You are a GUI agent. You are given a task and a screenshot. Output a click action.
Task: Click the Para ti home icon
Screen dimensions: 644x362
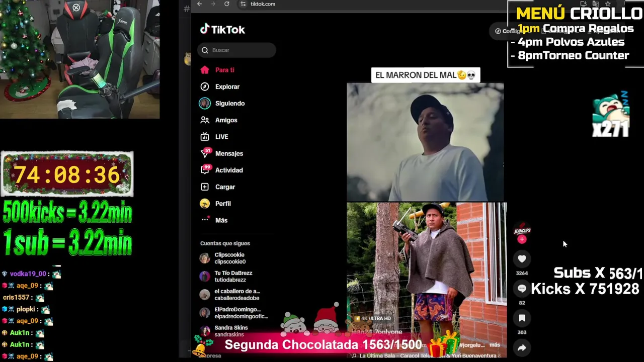pos(204,70)
